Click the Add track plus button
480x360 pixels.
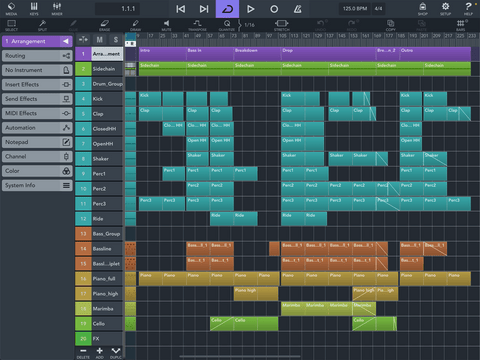[x=99, y=353]
